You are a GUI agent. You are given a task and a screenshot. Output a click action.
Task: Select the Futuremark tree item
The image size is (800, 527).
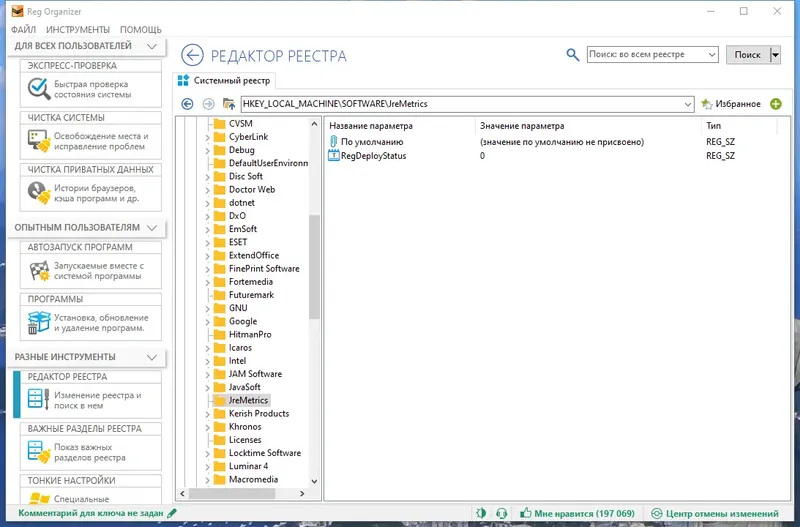point(251,295)
